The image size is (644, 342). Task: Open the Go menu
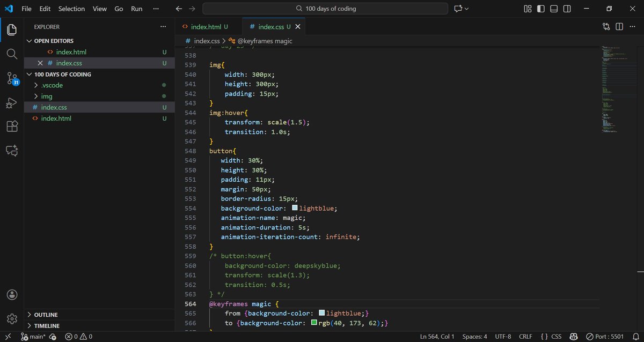[x=119, y=9]
